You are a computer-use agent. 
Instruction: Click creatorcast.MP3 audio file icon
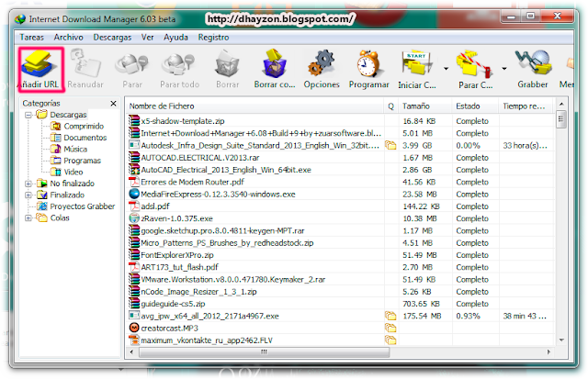134,328
